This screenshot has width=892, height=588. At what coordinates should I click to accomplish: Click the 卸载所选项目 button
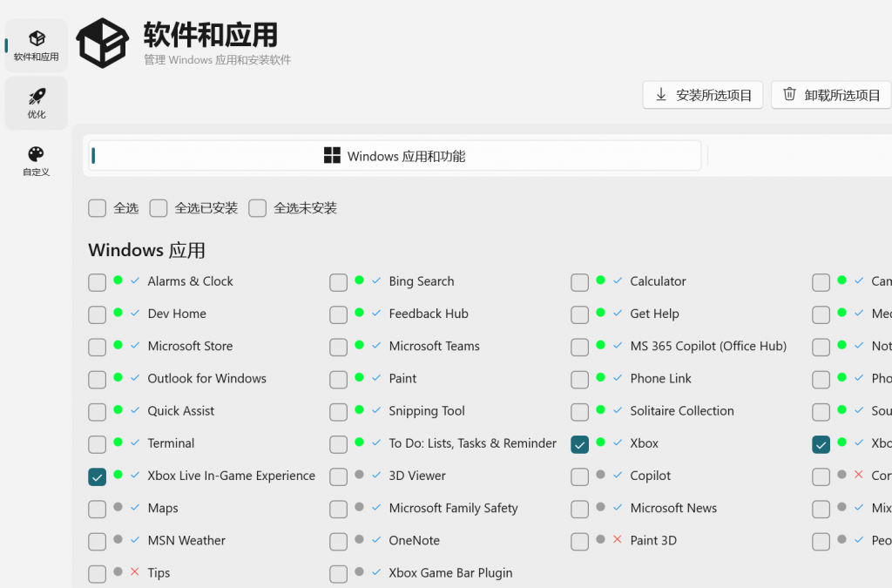click(x=831, y=94)
